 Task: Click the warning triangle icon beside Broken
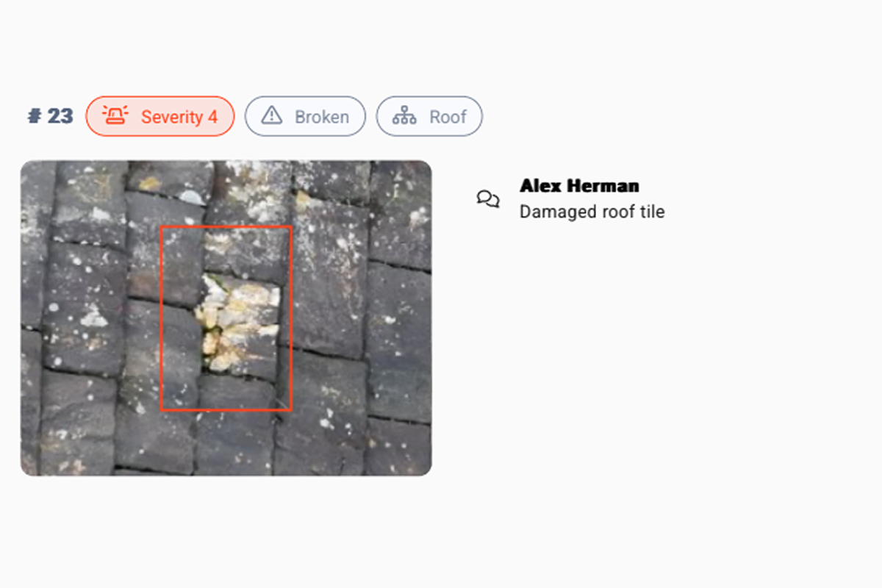point(272,116)
